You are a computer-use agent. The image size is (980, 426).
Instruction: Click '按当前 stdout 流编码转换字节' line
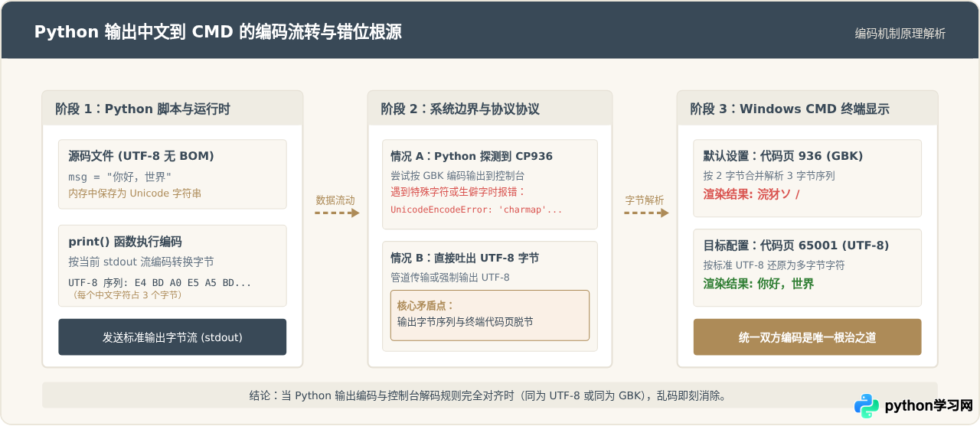pyautogui.click(x=141, y=262)
